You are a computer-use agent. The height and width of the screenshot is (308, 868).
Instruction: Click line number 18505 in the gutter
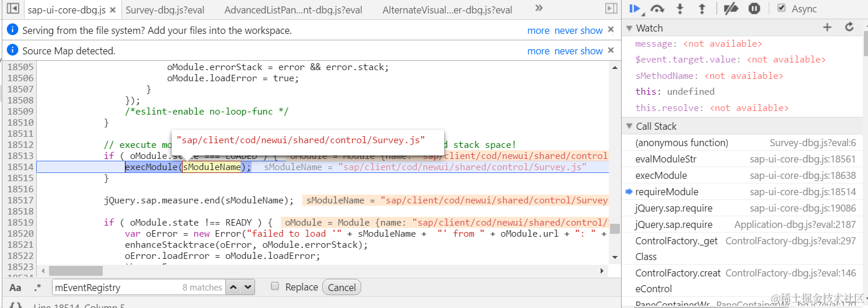[20, 67]
